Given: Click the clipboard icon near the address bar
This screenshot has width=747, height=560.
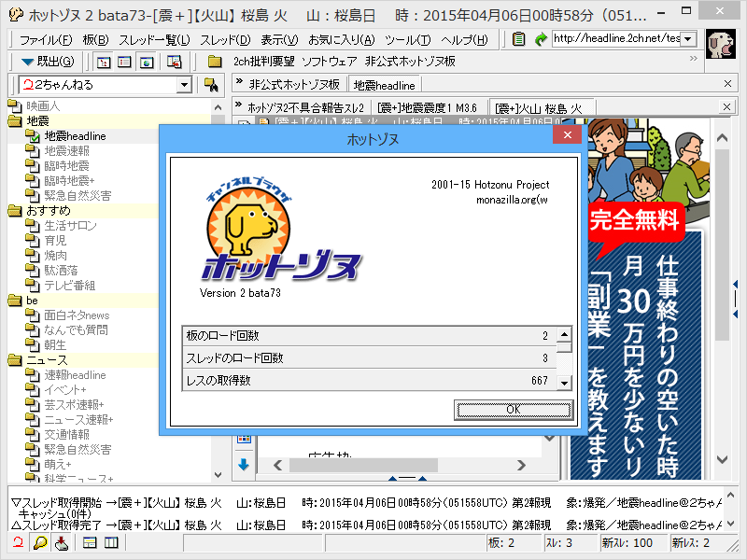Looking at the screenshot, I should point(518,39).
